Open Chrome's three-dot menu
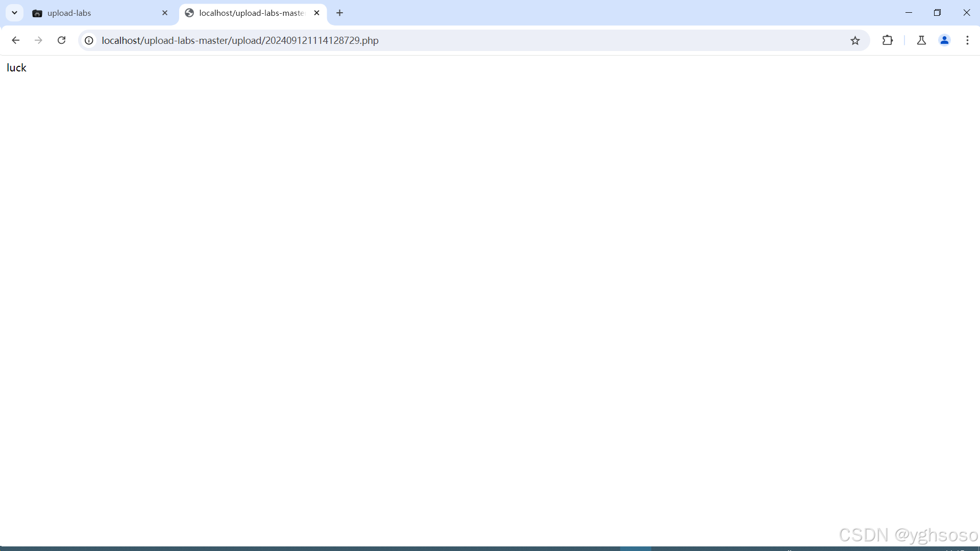Image resolution: width=980 pixels, height=551 pixels. [967, 40]
